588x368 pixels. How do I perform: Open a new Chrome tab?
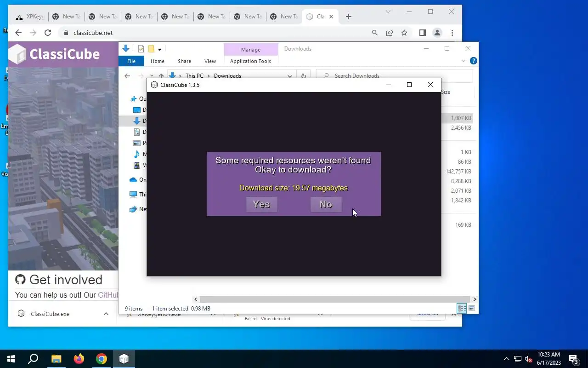coord(349,17)
